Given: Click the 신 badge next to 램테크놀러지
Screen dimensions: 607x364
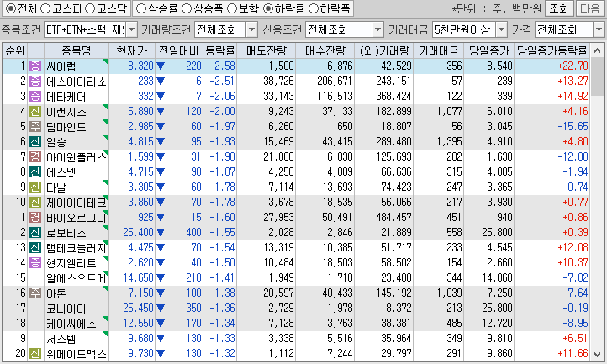Looking at the screenshot, I should click(35, 247).
